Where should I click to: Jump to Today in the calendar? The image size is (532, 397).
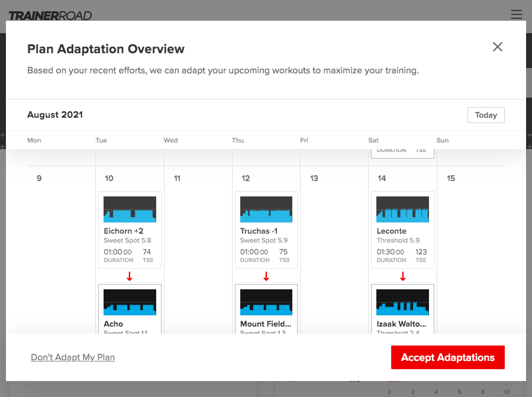tap(486, 115)
